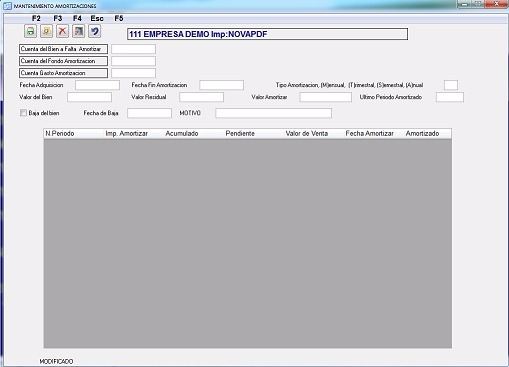The height and width of the screenshot is (367, 509).
Task: Click the N.Periodo column header
Action: 74,133
